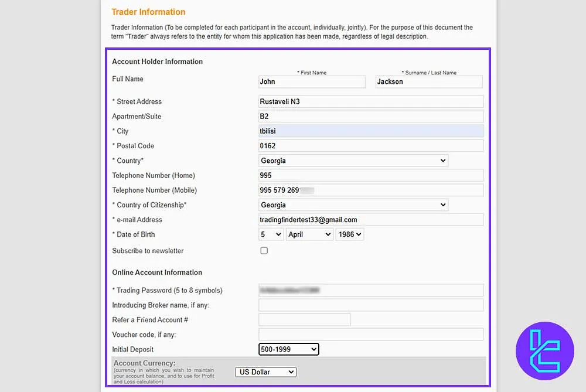Screen dimensions: 586x392
Task: Click the Refer a Friend Account field
Action: pos(305,320)
